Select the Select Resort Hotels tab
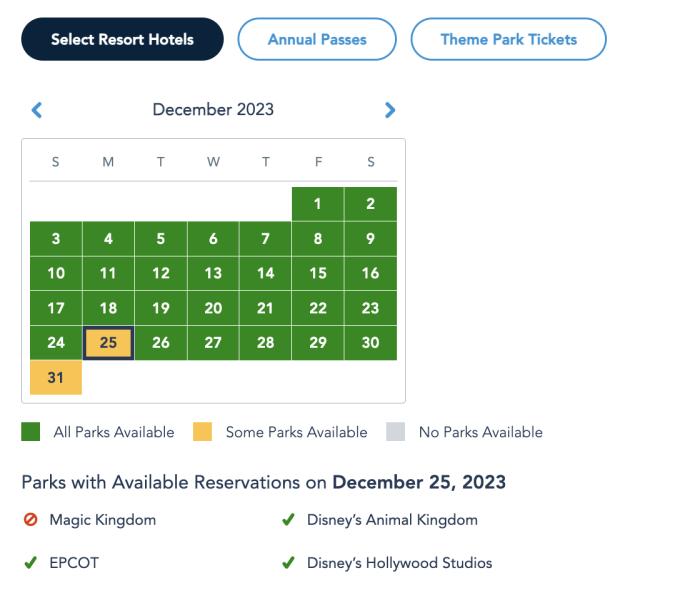700x593 pixels. click(122, 39)
